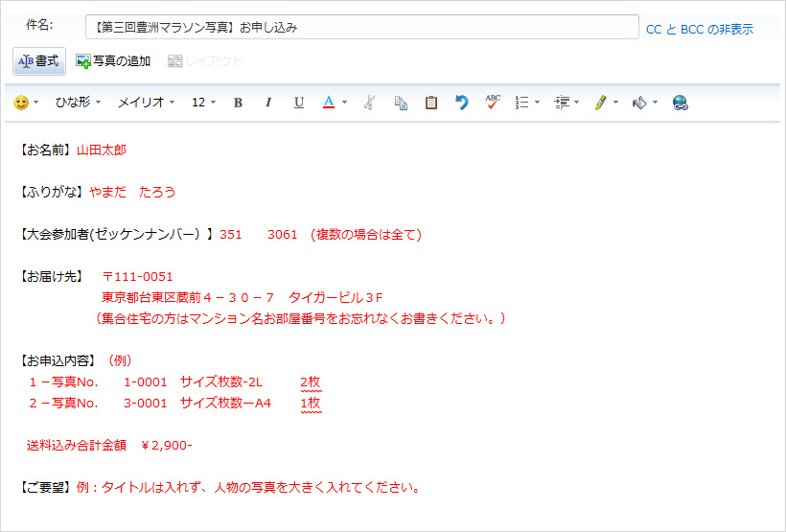Click address line 東京都台東区蔵前
The height and width of the screenshot is (532, 786).
[x=151, y=297]
